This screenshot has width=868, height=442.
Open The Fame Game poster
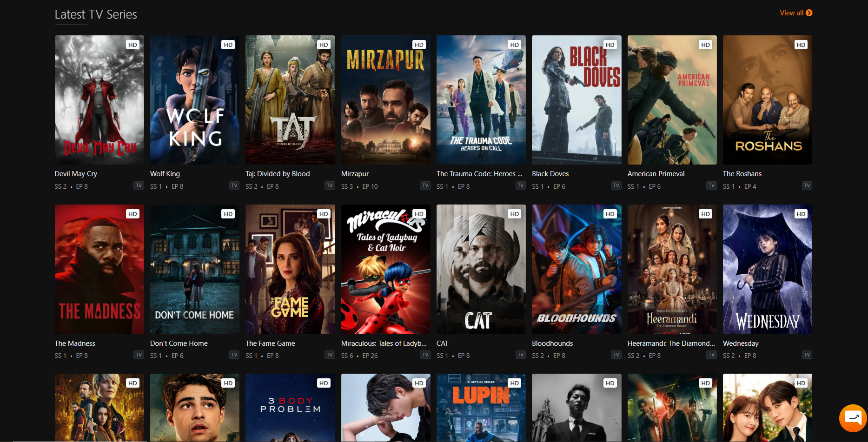290,269
